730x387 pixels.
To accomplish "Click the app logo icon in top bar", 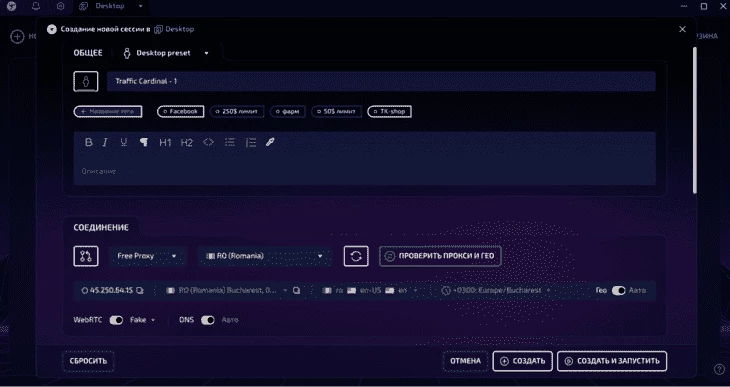I will click(12, 6).
